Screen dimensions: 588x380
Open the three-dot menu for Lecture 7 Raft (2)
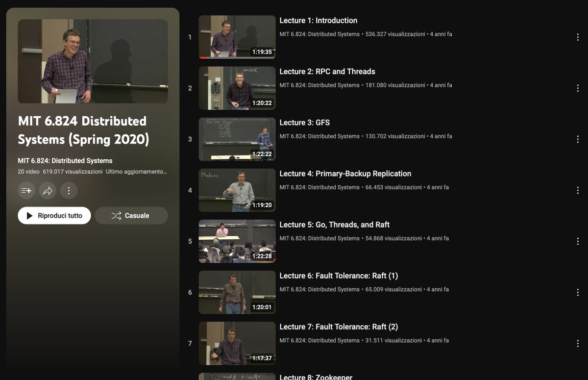pos(578,343)
